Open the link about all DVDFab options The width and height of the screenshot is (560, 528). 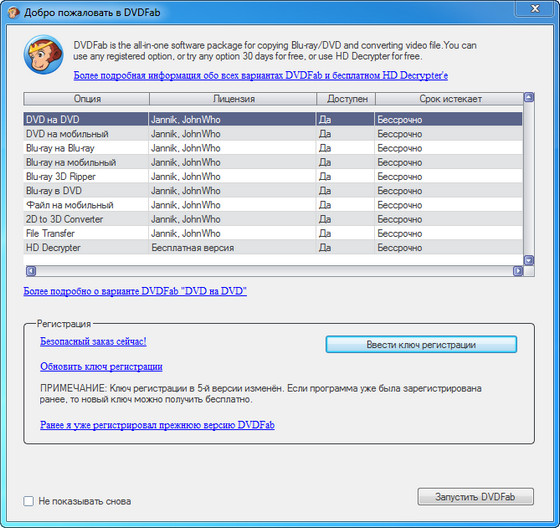coord(261,75)
